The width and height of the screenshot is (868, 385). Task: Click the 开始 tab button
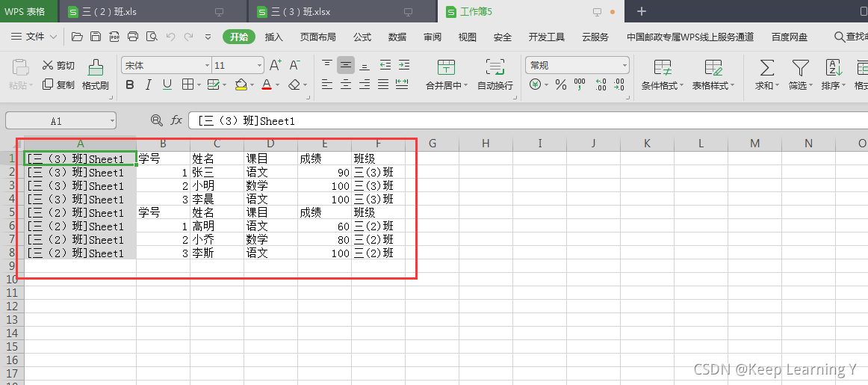[x=239, y=37]
